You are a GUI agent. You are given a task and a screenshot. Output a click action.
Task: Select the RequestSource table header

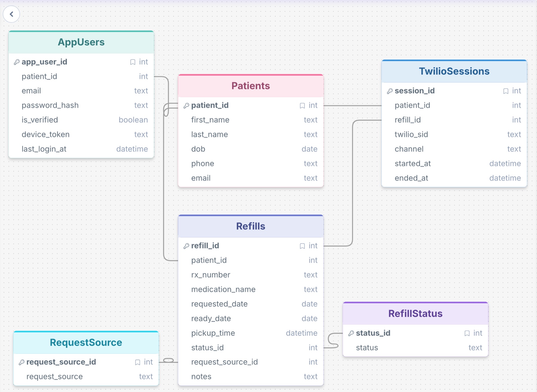86,342
